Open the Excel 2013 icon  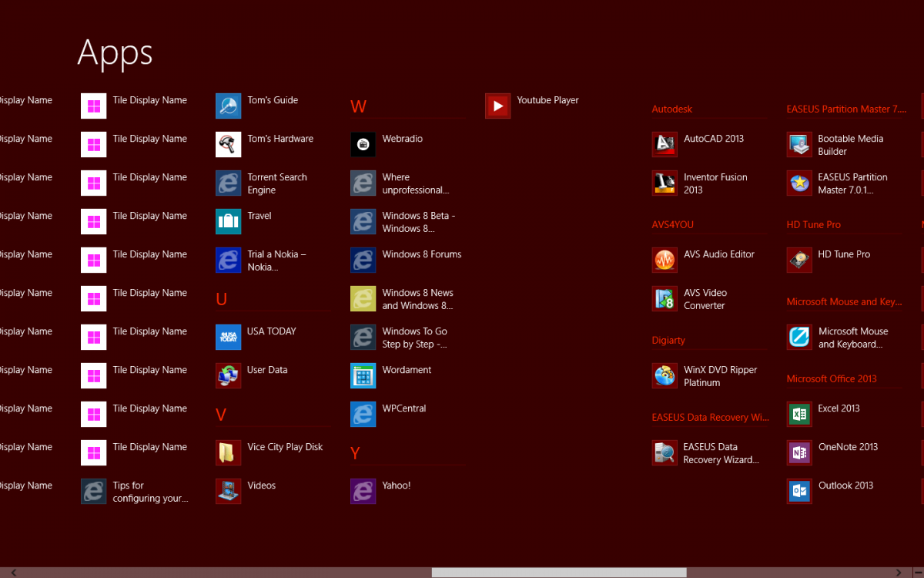[x=799, y=414]
